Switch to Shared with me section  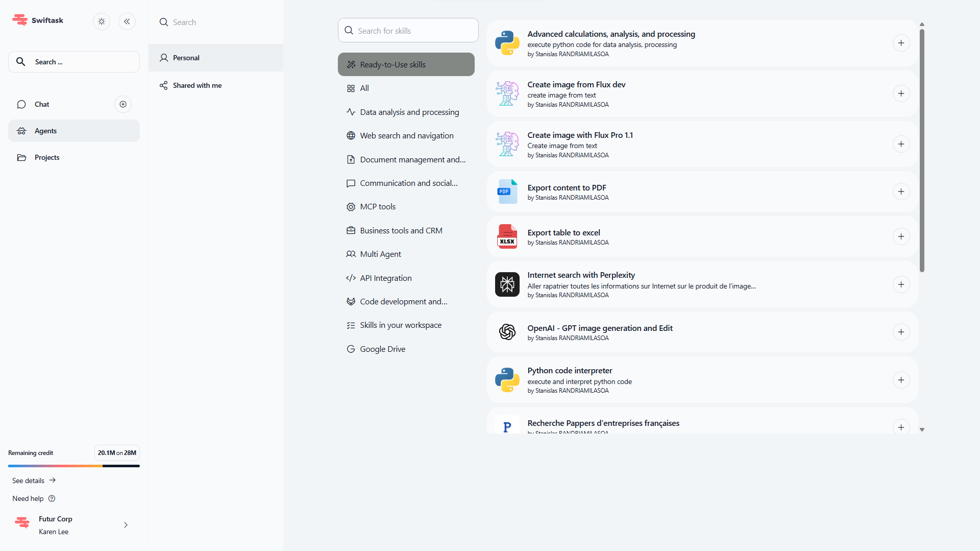coord(197,85)
